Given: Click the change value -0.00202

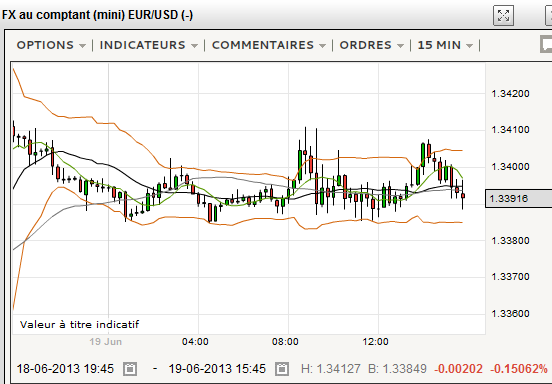Looking at the screenshot, I should click(x=458, y=369).
